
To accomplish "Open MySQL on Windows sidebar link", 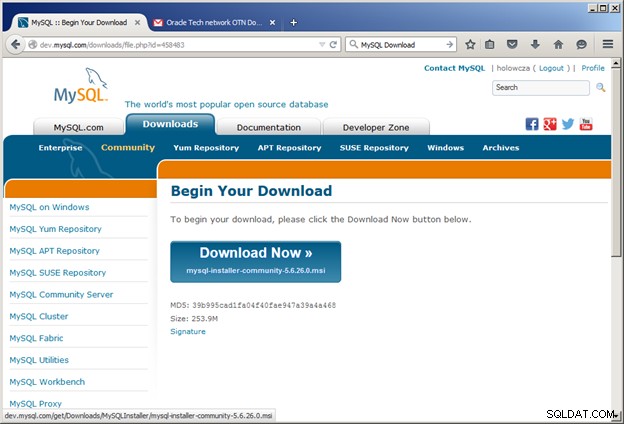I will pyautogui.click(x=49, y=207).
